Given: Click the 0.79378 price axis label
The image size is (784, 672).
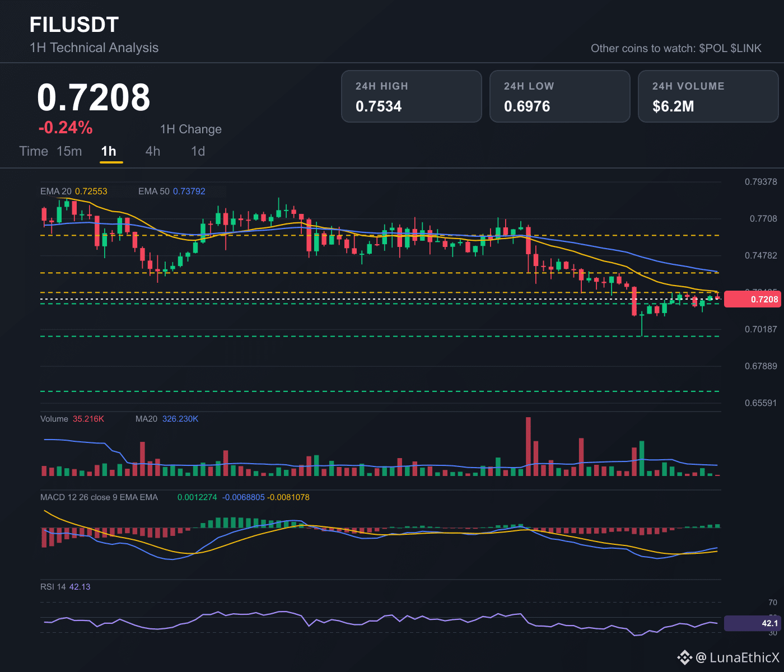Looking at the screenshot, I should (761, 181).
